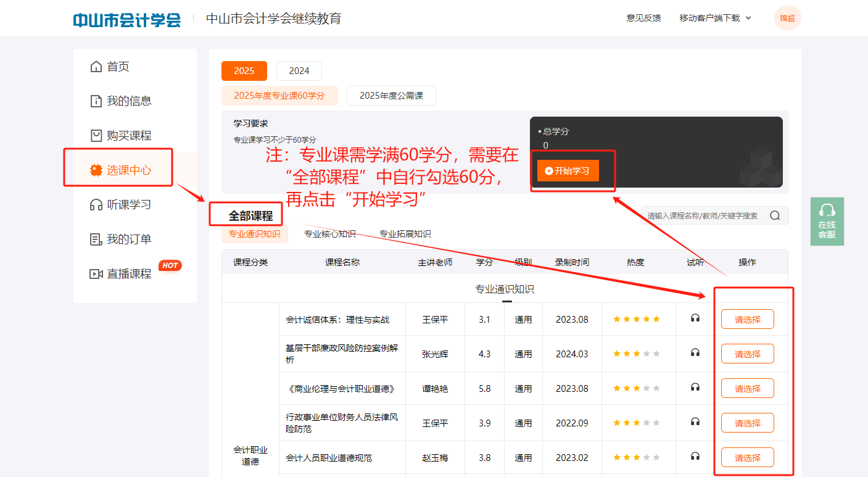
Task: Open the 在线客服 support widget
Action: click(x=827, y=222)
